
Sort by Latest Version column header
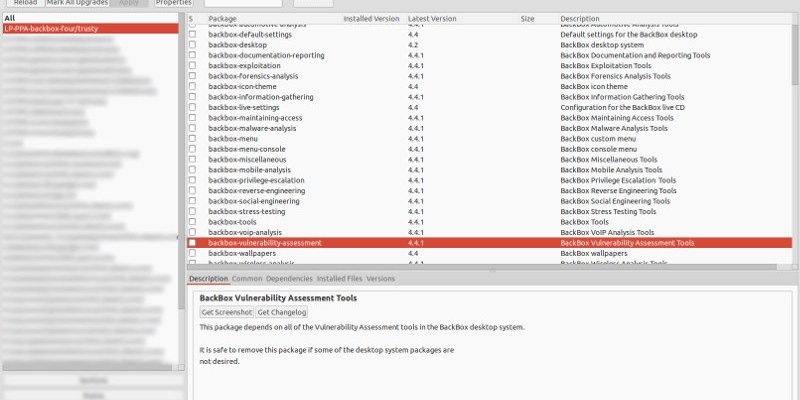[x=432, y=19]
